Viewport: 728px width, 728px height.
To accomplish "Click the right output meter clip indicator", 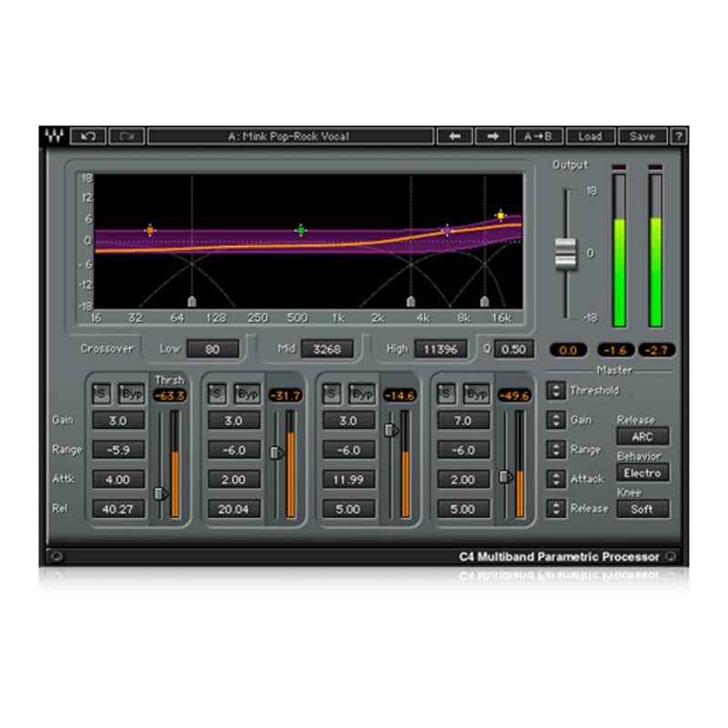I will click(655, 167).
